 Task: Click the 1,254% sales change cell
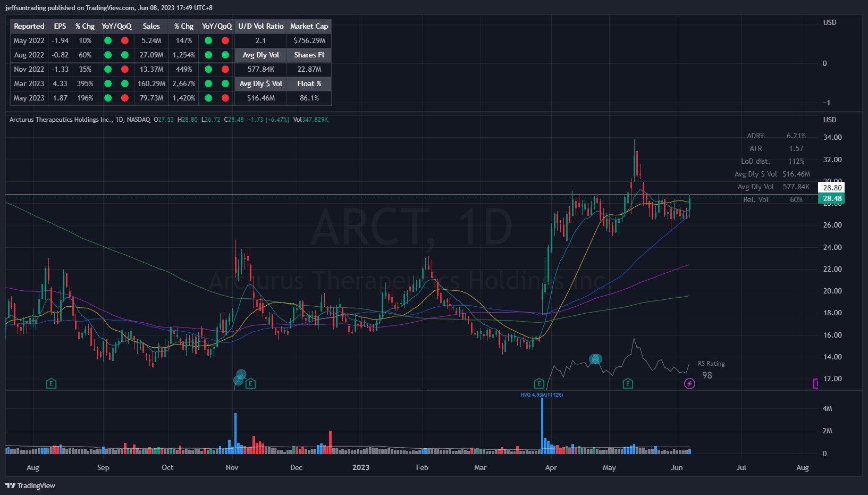click(184, 55)
